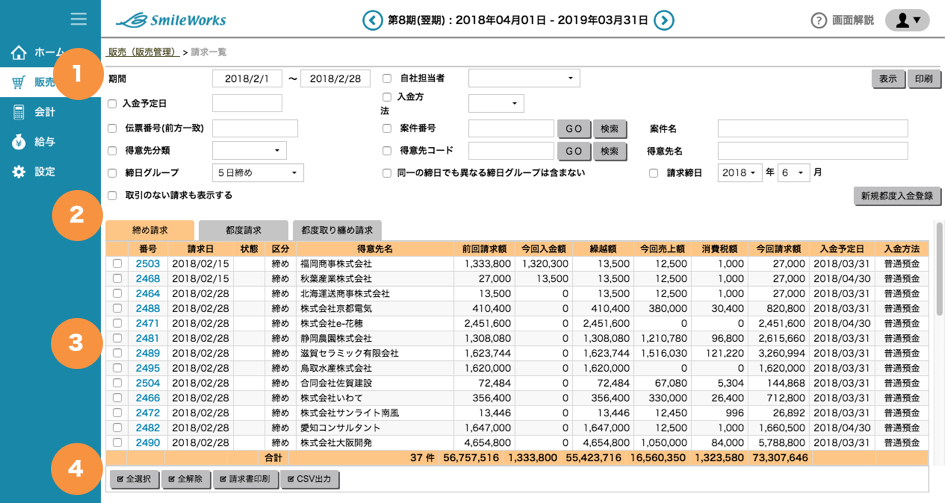Open invoice number 2490 link
945x503 pixels.
coord(148,443)
